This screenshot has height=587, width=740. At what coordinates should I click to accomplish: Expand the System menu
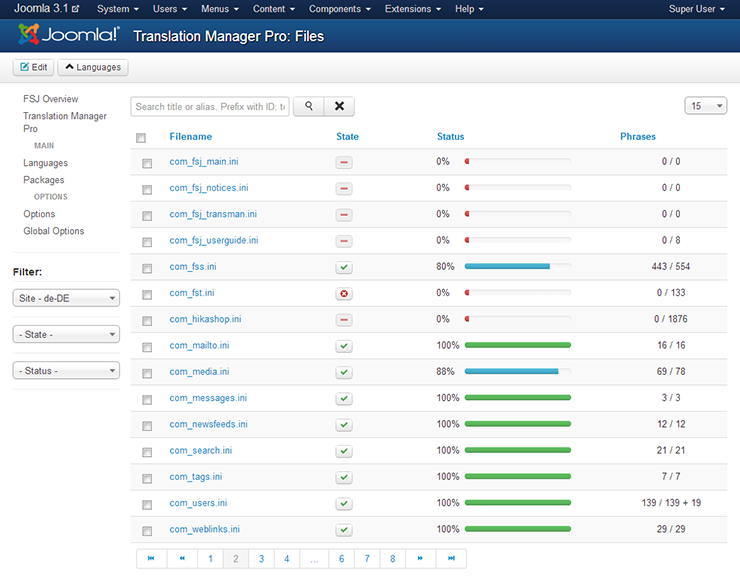point(118,9)
